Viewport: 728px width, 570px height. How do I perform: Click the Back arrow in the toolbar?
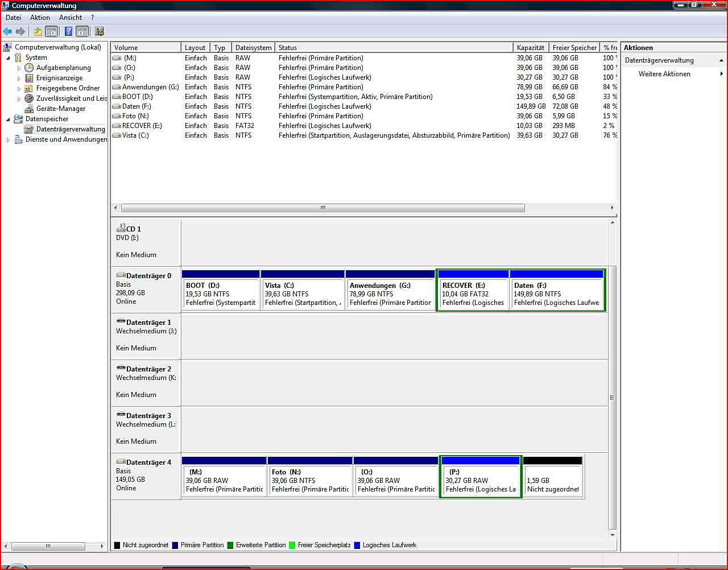click(7, 32)
